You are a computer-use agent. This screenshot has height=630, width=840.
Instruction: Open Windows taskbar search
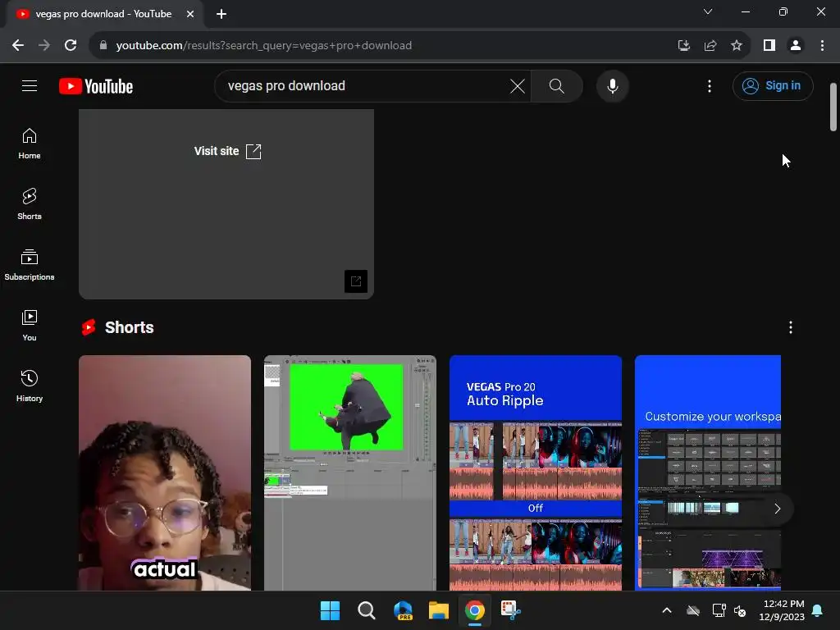(x=367, y=610)
